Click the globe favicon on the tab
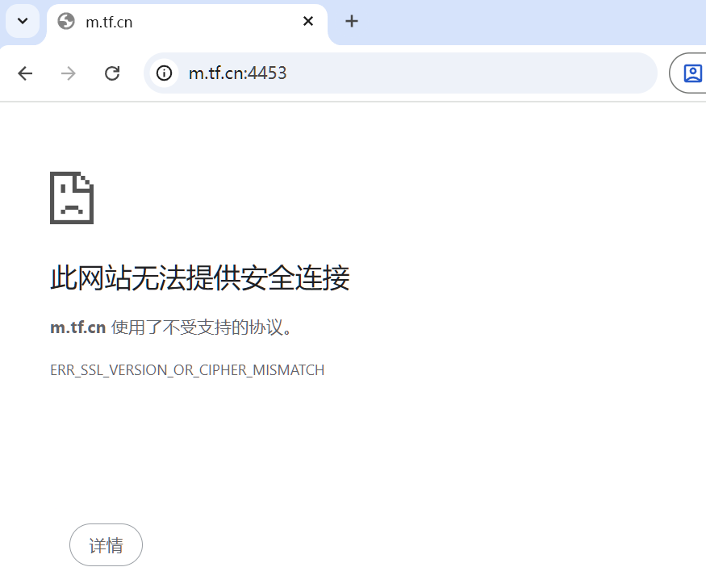Image resolution: width=706 pixels, height=588 pixels. pos(66,22)
